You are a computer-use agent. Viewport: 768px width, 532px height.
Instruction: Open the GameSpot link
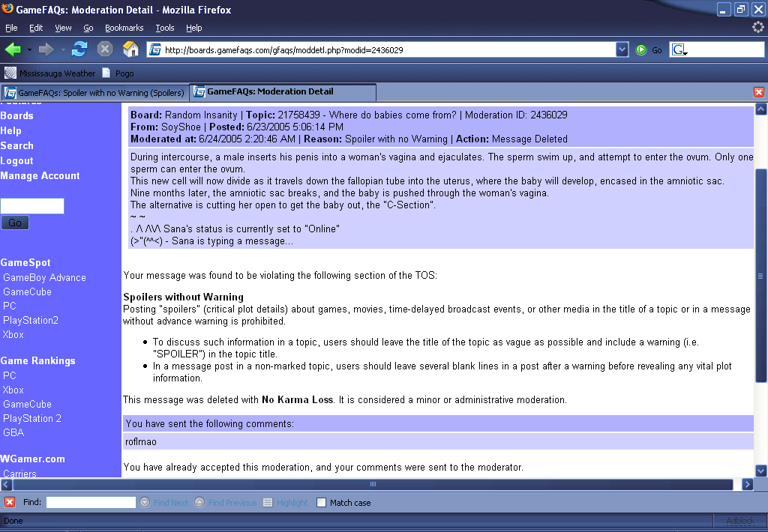pos(25,263)
